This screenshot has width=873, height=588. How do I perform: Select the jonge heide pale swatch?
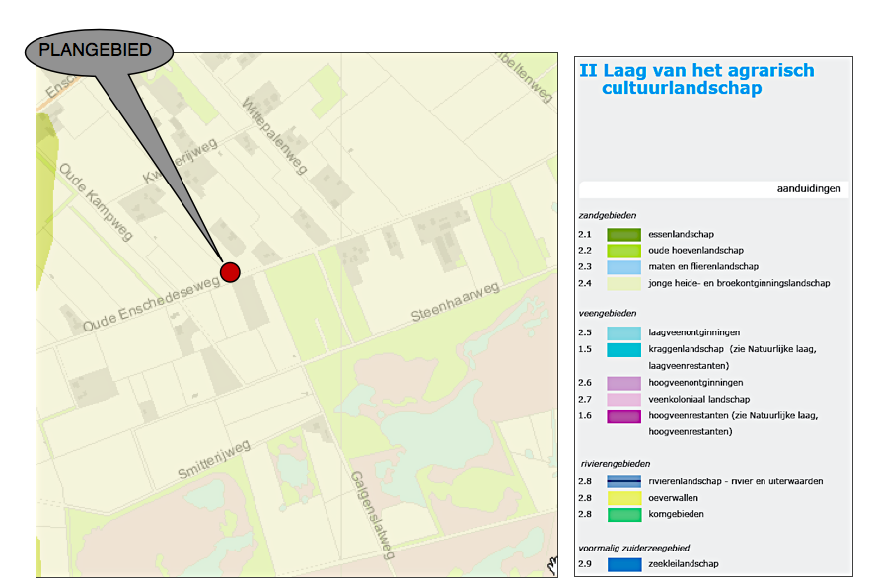pos(623,283)
